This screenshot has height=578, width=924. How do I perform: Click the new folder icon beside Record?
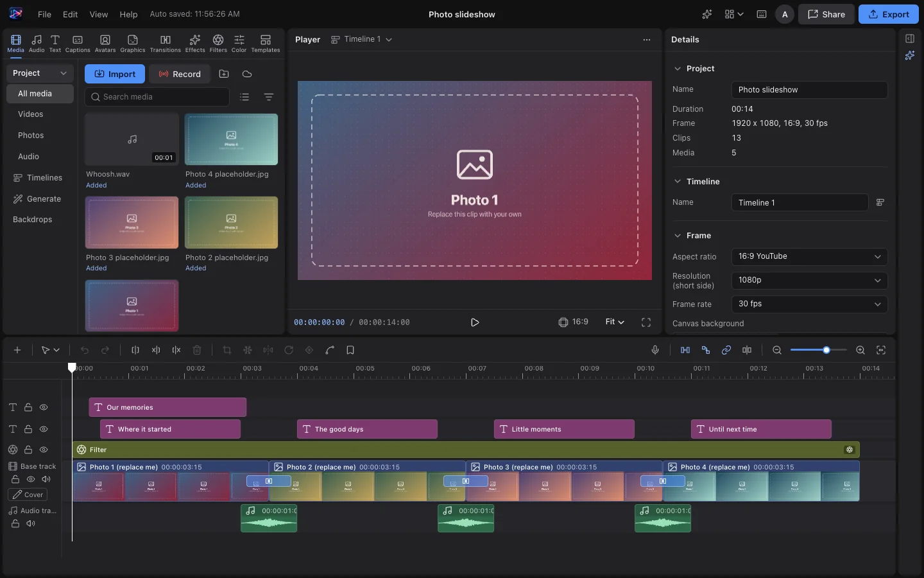pyautogui.click(x=224, y=74)
